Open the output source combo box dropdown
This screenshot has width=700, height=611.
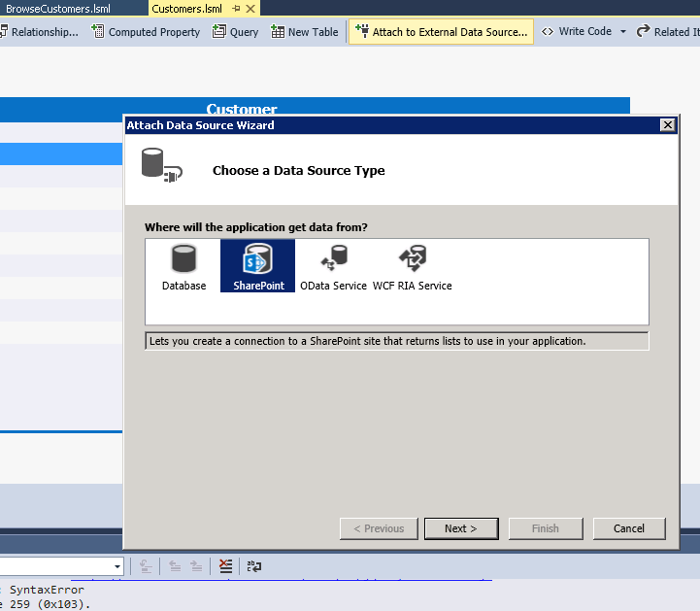(117, 566)
